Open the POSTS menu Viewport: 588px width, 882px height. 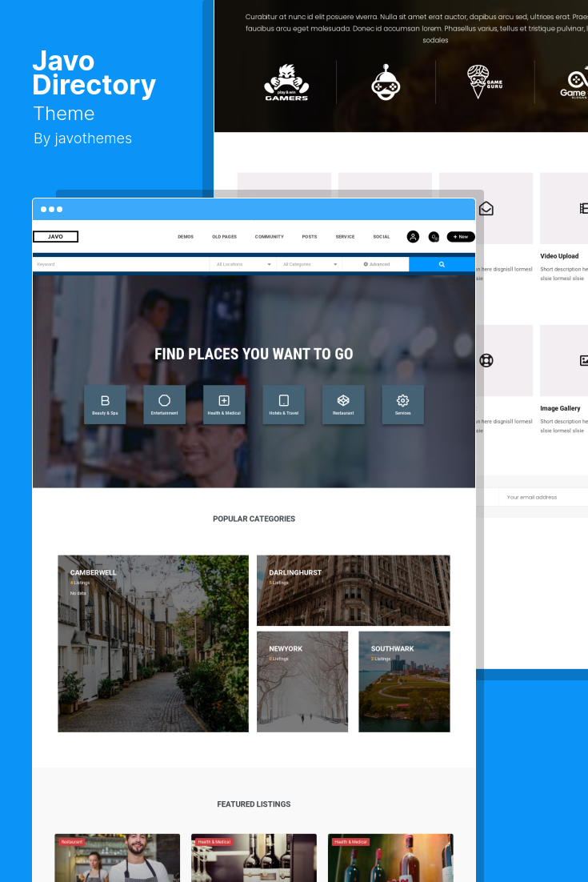(x=309, y=237)
